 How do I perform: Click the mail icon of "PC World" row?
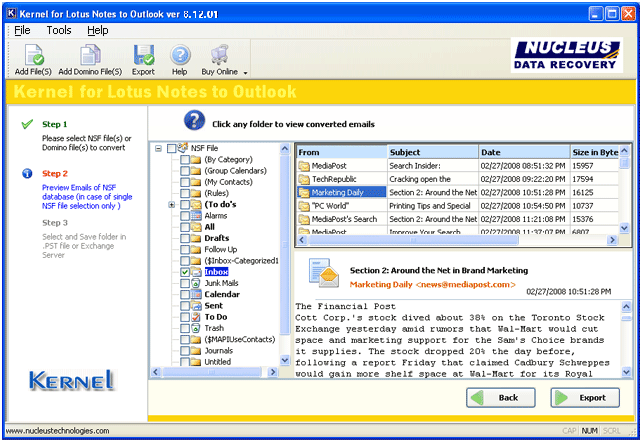tap(304, 206)
